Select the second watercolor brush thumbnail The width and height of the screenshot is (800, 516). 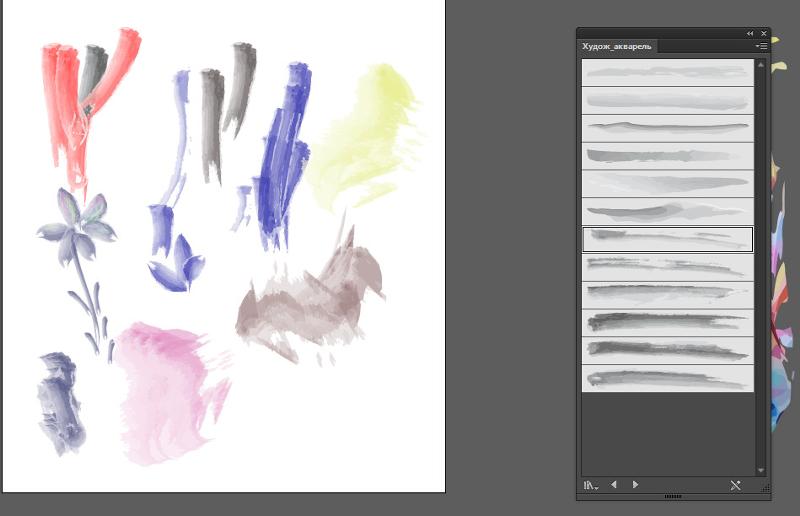click(x=668, y=101)
